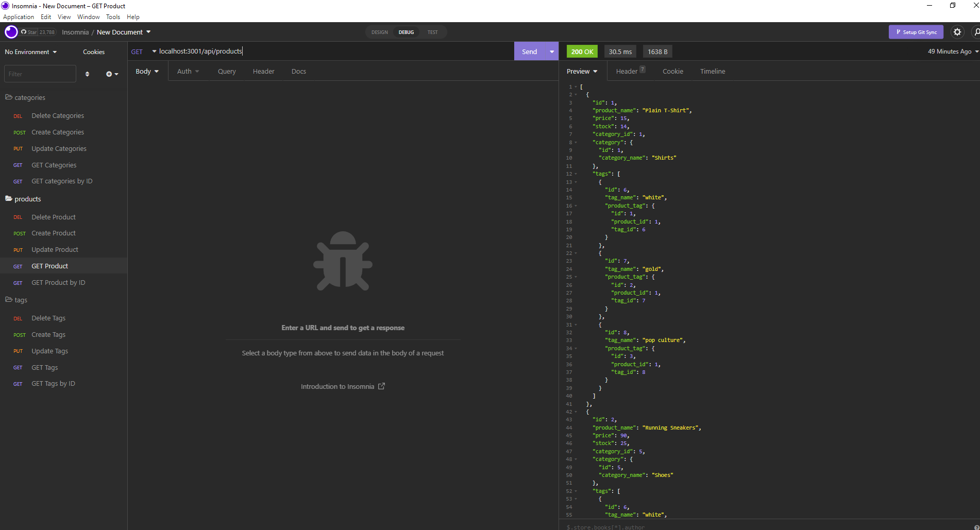Open the Send button dropdown arrow

point(551,51)
